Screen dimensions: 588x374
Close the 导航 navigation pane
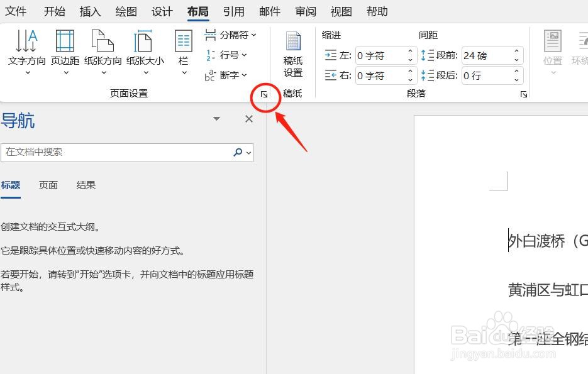coord(249,119)
